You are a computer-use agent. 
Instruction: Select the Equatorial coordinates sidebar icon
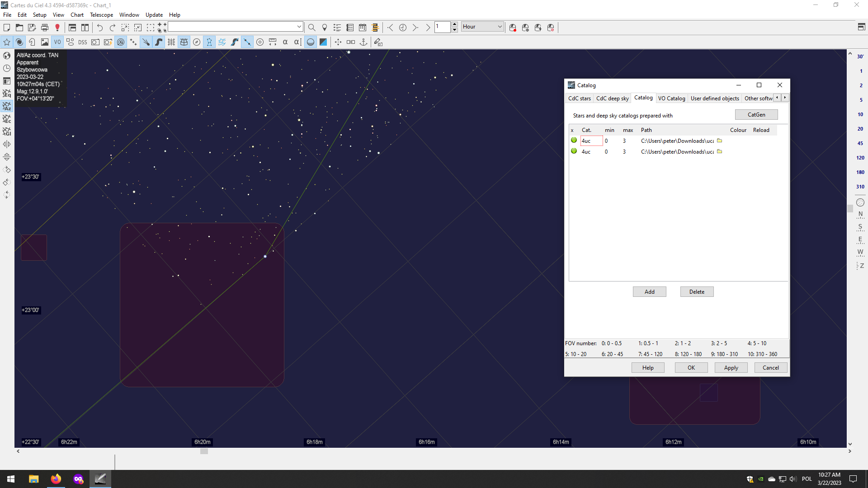[x=7, y=94]
